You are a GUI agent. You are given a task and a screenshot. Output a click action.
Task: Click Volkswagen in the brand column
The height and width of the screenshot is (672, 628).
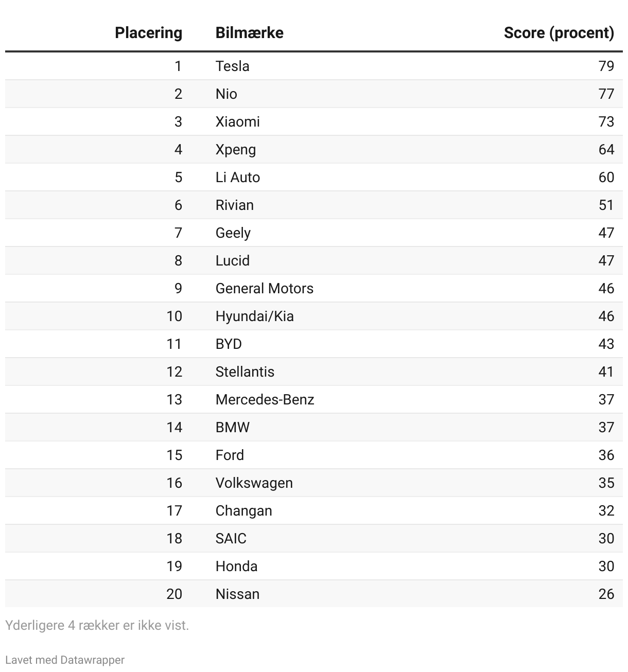[x=254, y=483]
